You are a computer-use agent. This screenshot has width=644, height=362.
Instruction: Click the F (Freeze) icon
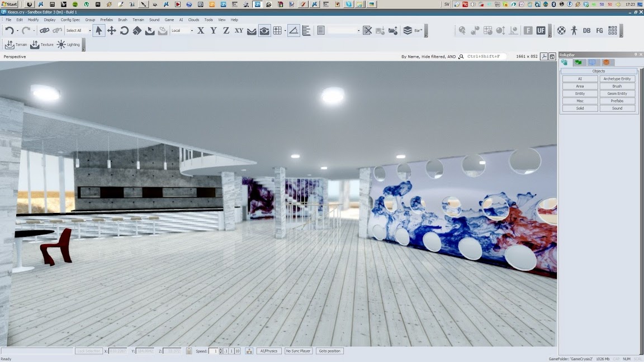pyautogui.click(x=528, y=30)
